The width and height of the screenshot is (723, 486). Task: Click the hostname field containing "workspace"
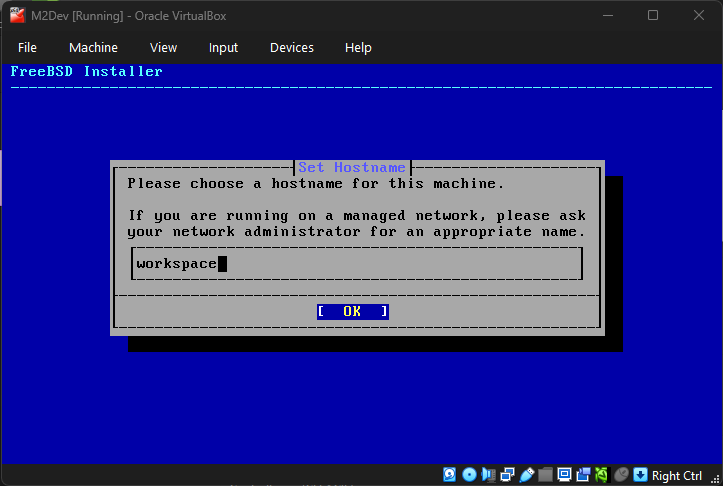coord(356,264)
